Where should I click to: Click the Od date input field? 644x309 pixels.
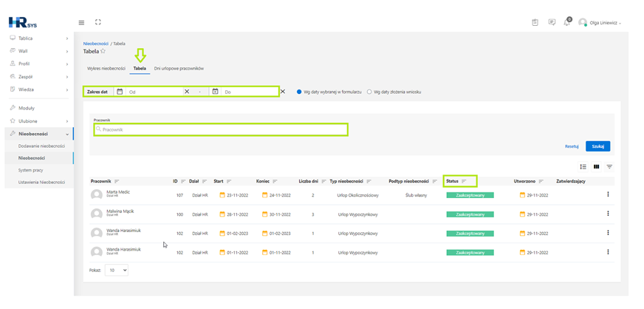point(154,92)
